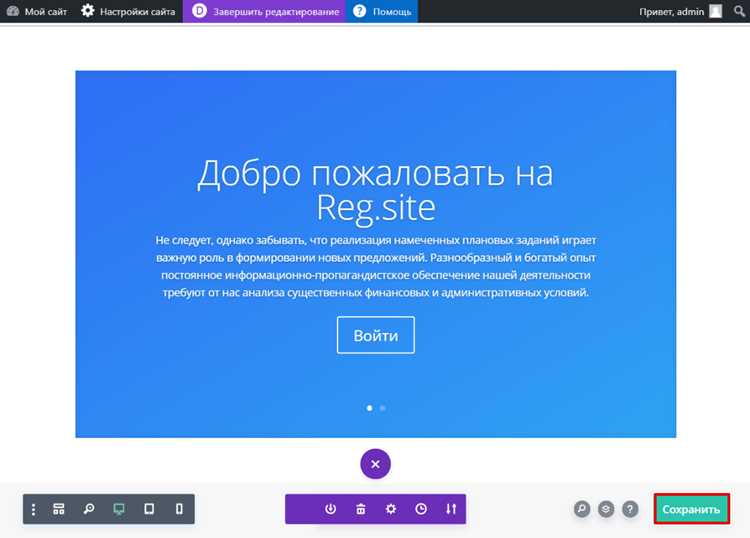This screenshot has width=750, height=538.
Task: Open page settings gear in purple toolbar
Action: click(x=391, y=509)
